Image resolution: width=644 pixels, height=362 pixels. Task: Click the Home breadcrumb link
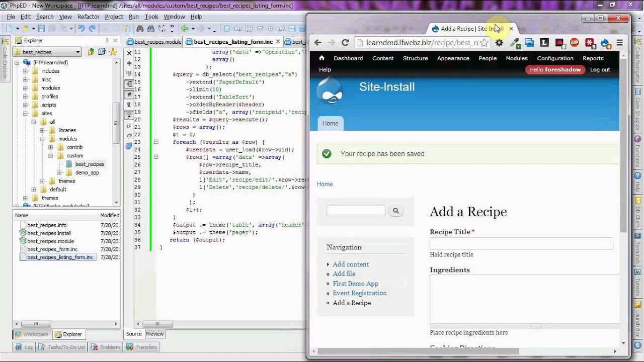click(325, 184)
